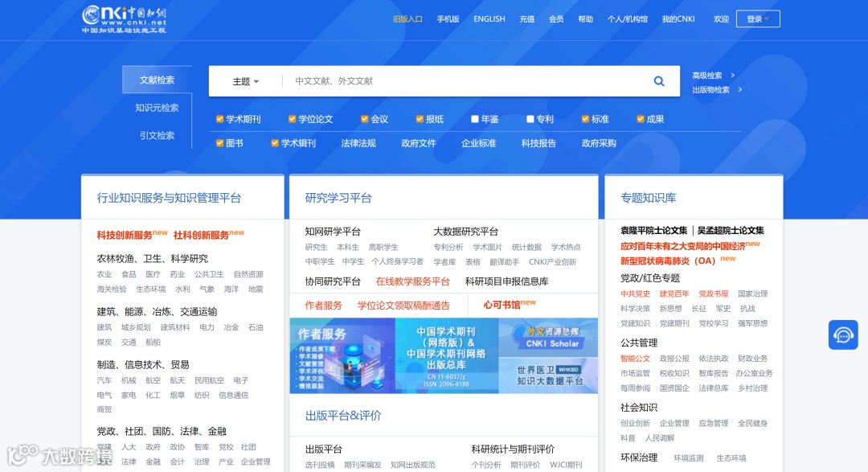
Task: Open 袁隆平院士论文集 link
Action: [653, 231]
